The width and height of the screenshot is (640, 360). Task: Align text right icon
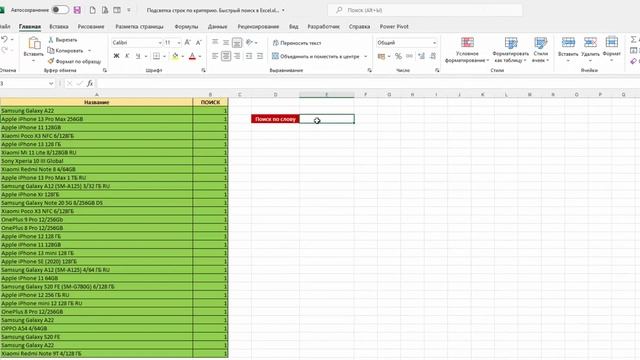click(237, 56)
